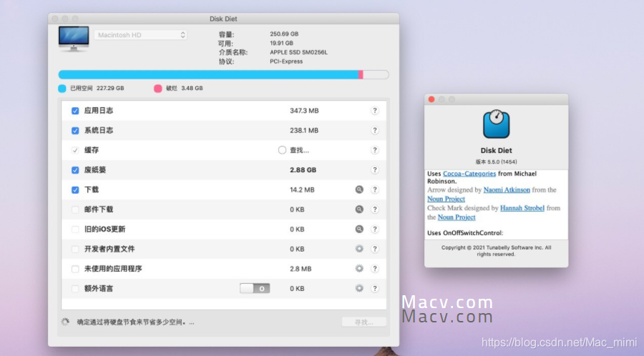644x356 pixels.
Task: Click Disk Diet scale app icon
Action: point(496,124)
